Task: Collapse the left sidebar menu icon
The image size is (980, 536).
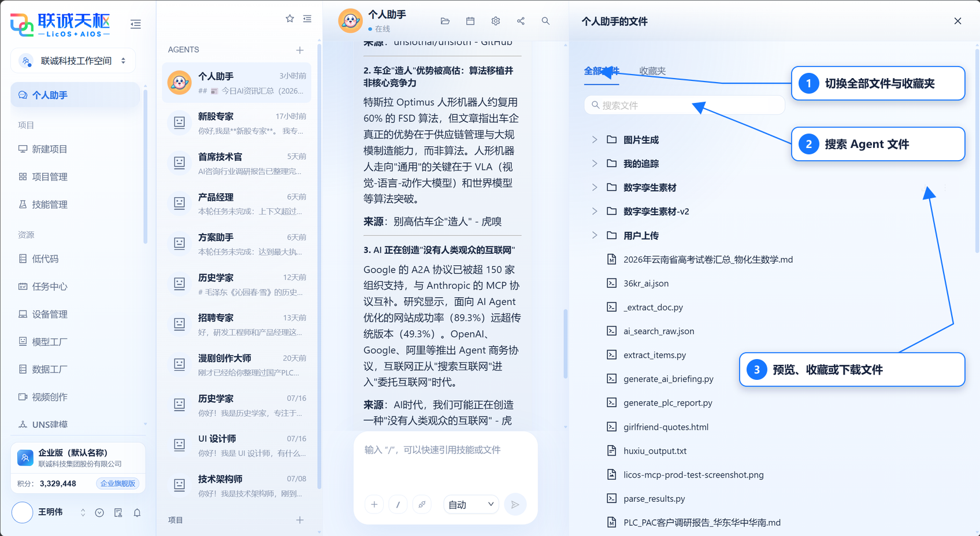Action: 136,24
